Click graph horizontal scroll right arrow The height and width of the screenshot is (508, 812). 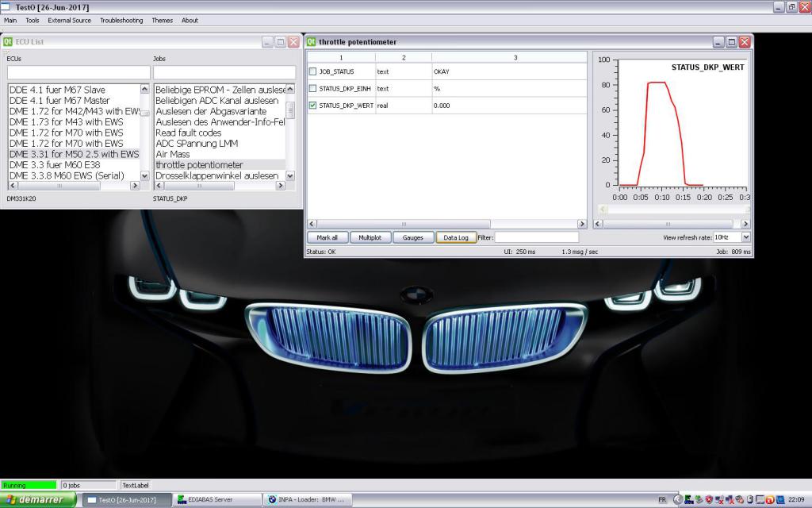click(x=745, y=224)
